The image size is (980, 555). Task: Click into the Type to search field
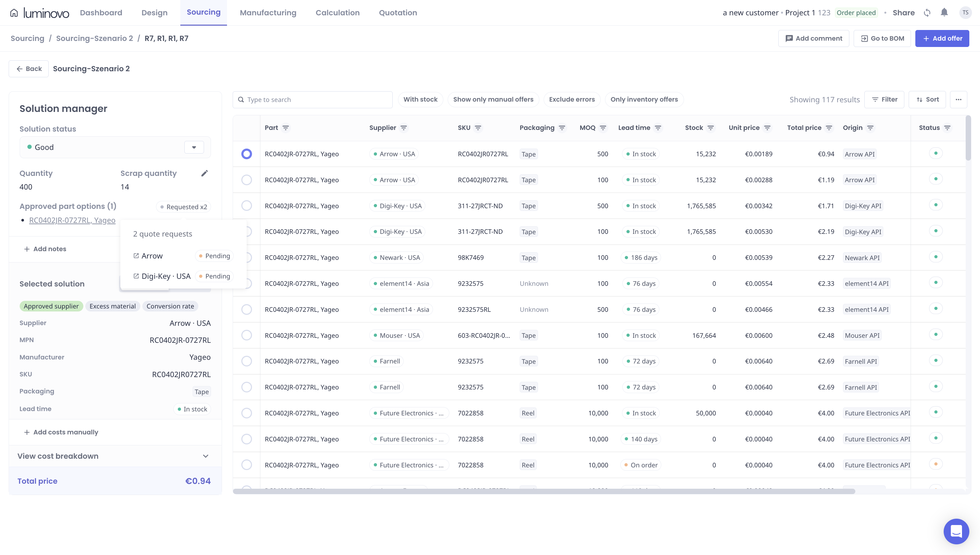click(x=313, y=100)
